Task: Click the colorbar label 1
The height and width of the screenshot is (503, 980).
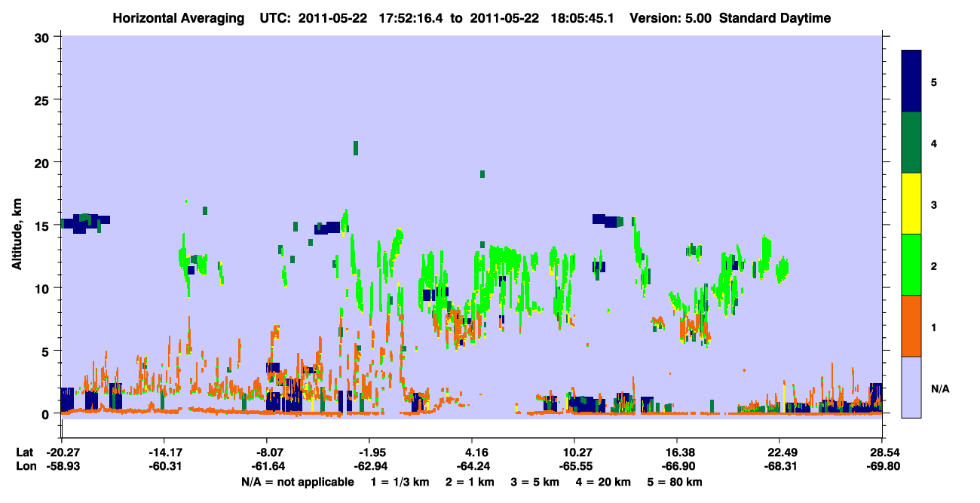Action: pyautogui.click(x=934, y=327)
